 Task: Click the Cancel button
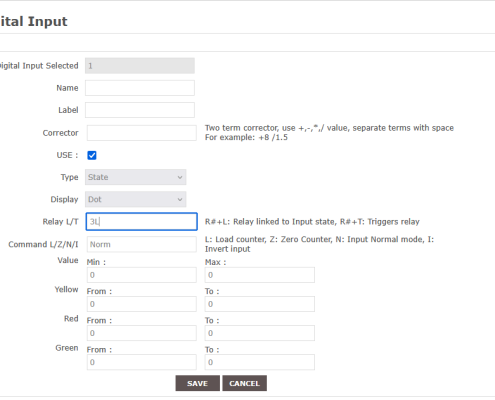(x=244, y=383)
